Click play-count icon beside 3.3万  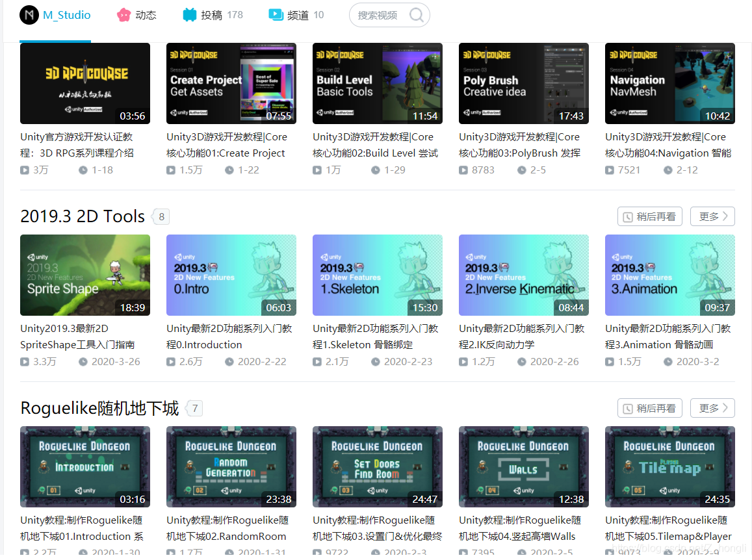click(25, 362)
